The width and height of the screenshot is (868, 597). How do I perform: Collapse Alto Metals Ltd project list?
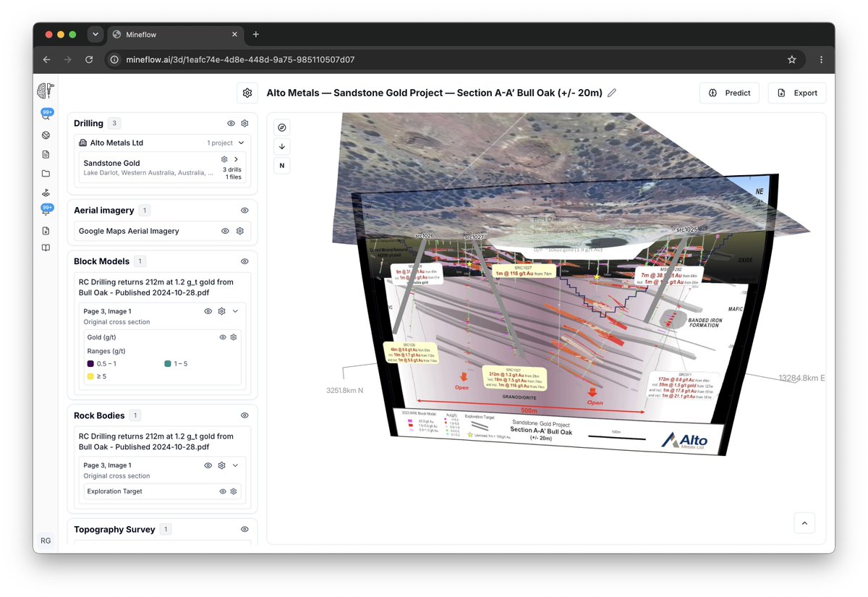click(x=242, y=143)
